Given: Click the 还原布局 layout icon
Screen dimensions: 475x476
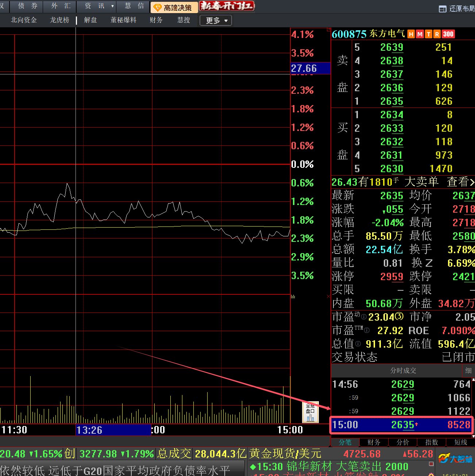Looking at the screenshot, I should 442,9.
